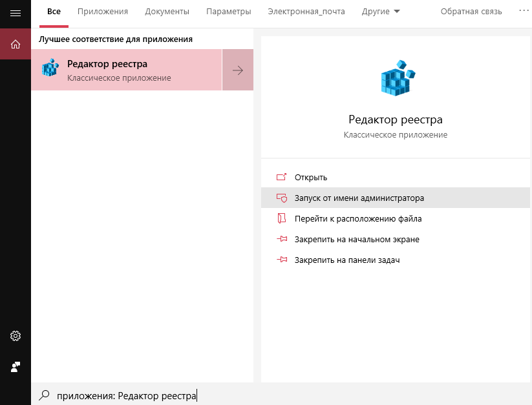Switch to the Приложения tab
The image size is (532, 405).
pos(103,12)
